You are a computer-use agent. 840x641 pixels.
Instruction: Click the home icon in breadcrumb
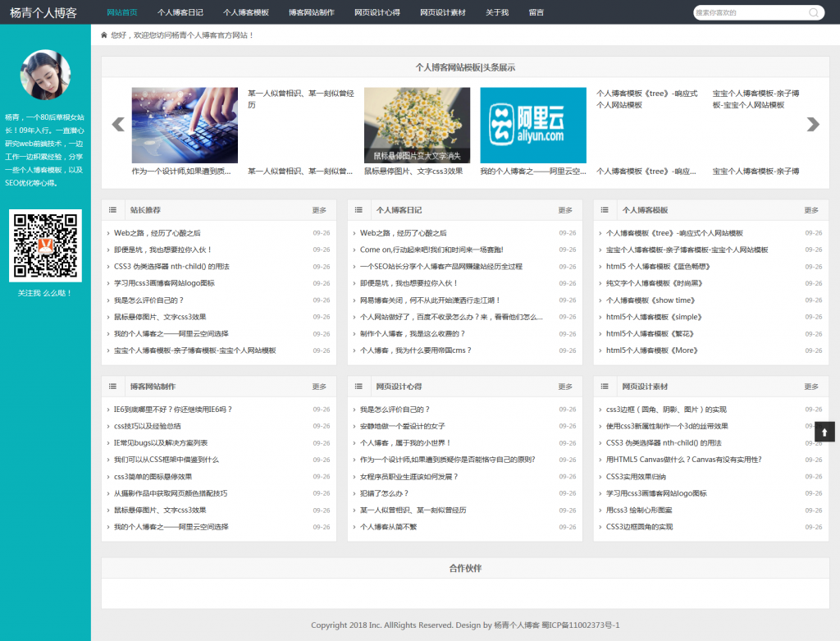coord(104,34)
